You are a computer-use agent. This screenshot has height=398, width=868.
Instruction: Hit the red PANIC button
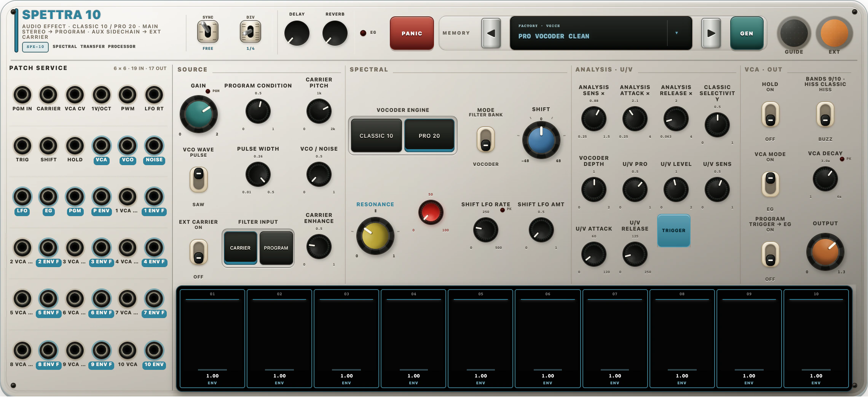[x=412, y=33]
